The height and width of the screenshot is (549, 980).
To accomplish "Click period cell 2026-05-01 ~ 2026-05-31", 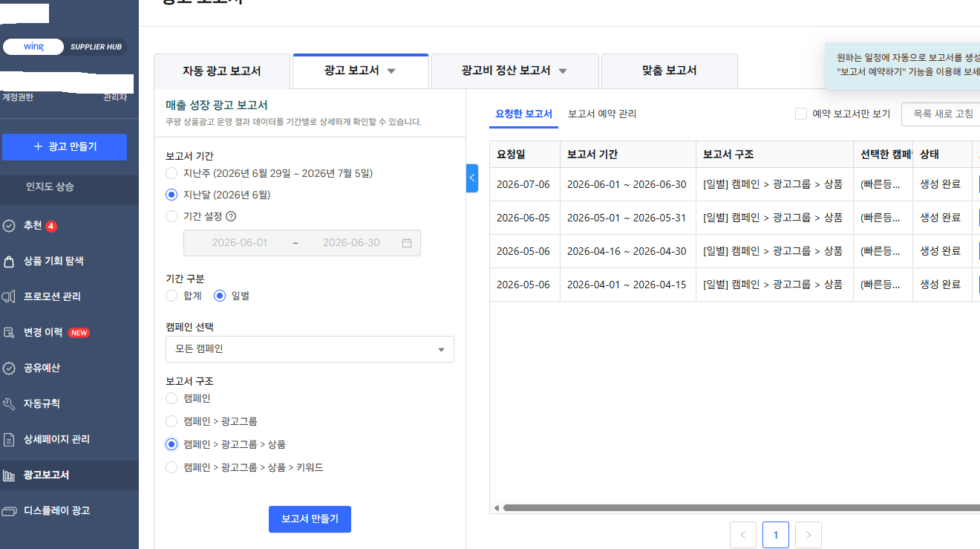I will point(627,218).
